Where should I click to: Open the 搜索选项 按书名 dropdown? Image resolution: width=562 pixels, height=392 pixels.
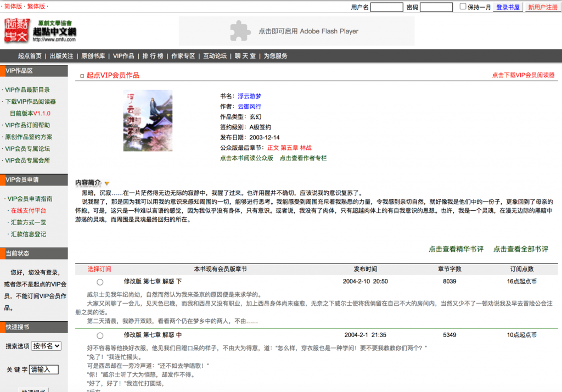point(46,346)
